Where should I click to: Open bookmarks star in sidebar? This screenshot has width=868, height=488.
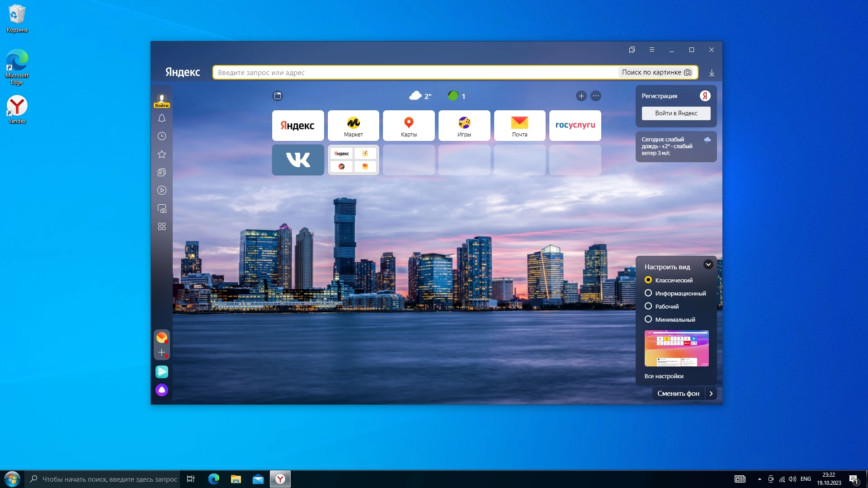pos(162,155)
